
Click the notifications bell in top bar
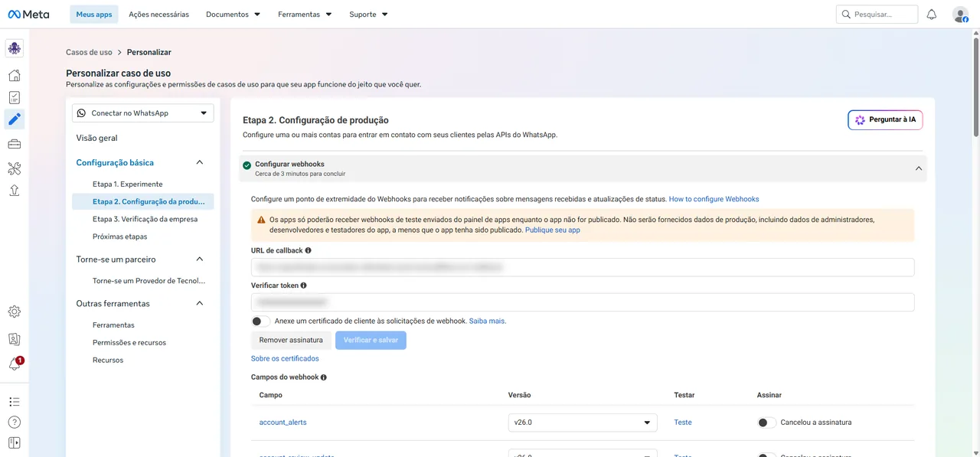[x=932, y=14]
